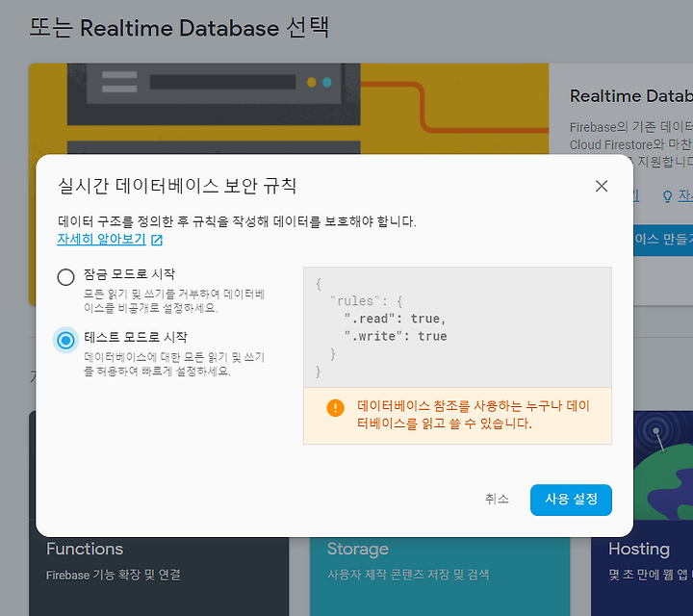Click 테스트 모드 description about allowing reads and writes
The width and height of the screenshot is (693, 616).
[174, 364]
